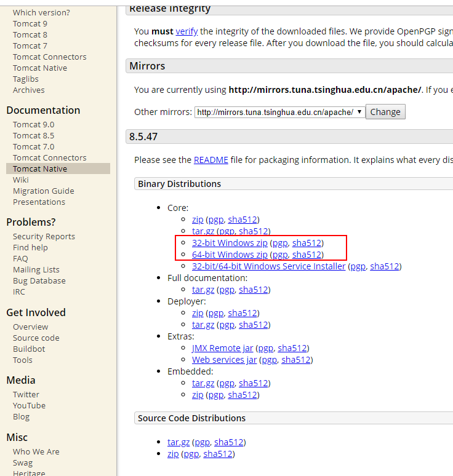Open the Mailing Lists link
The width and height of the screenshot is (453, 476).
[x=36, y=270]
